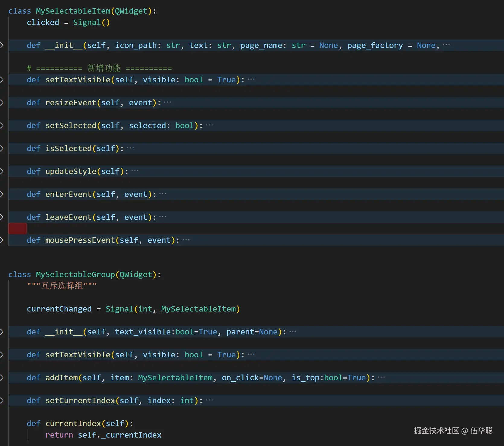Screen dimensions: 504x446
Task: Click the ellipsis after setCurrentIndex definition
Action: [x=209, y=400]
